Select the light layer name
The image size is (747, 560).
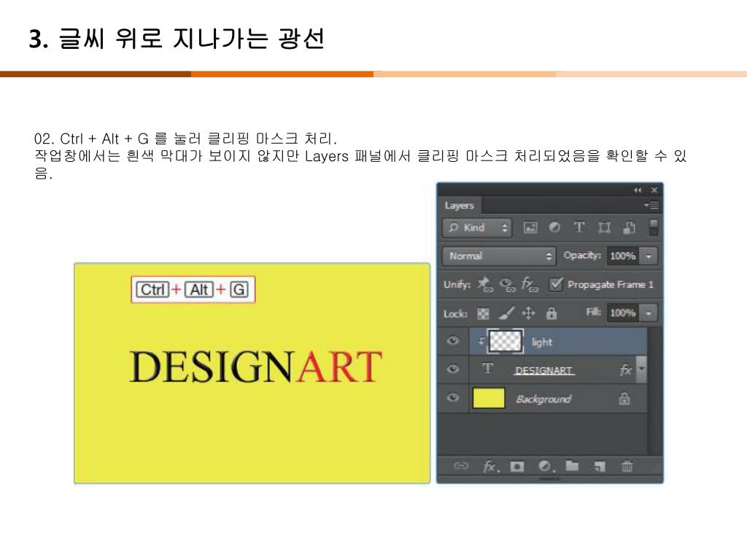[x=542, y=342]
